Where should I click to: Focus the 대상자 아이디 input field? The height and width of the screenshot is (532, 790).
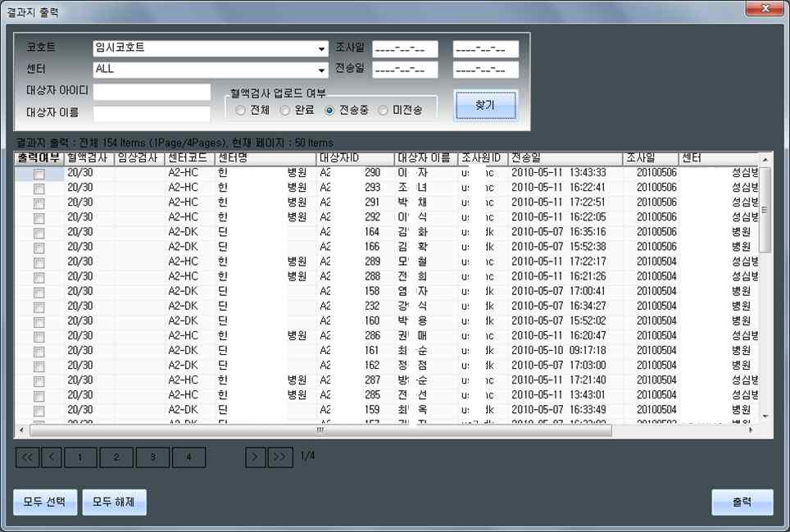pos(152,92)
